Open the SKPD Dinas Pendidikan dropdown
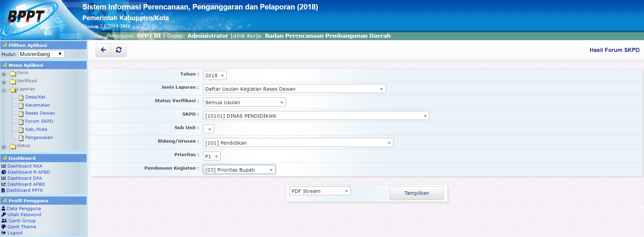The height and width of the screenshot is (237, 644). point(316,116)
